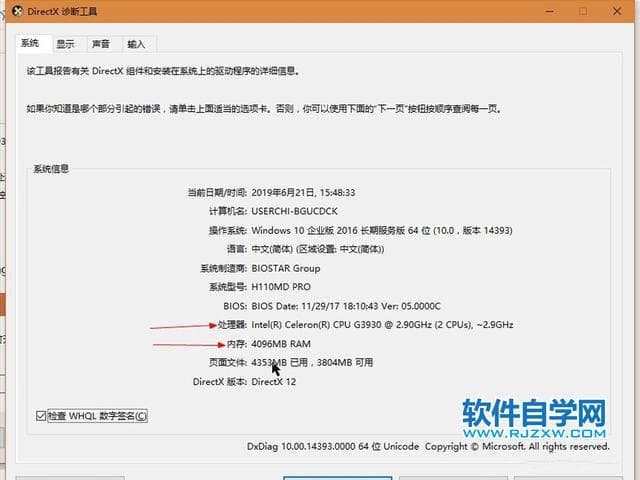The width and height of the screenshot is (640, 480).
Task: Click the DxDiag version copyright footer text
Action: pyautogui.click(x=427, y=447)
